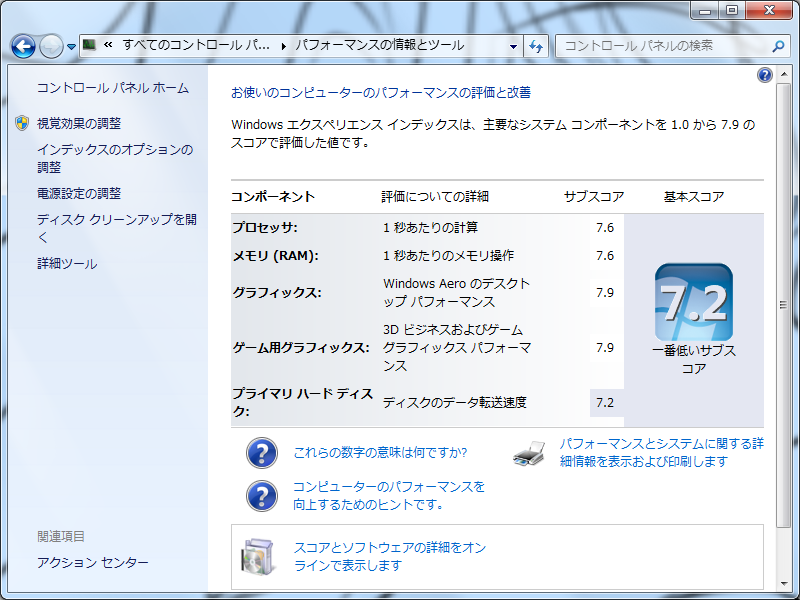Open ディスク クリーンアップを開く link
800x600 pixels.
tap(117, 228)
